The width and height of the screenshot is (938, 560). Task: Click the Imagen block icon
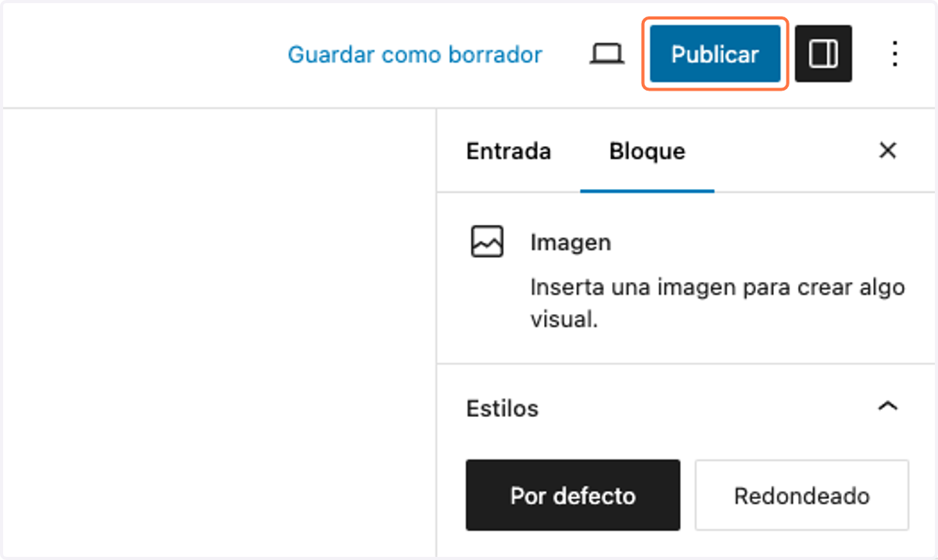tap(487, 242)
